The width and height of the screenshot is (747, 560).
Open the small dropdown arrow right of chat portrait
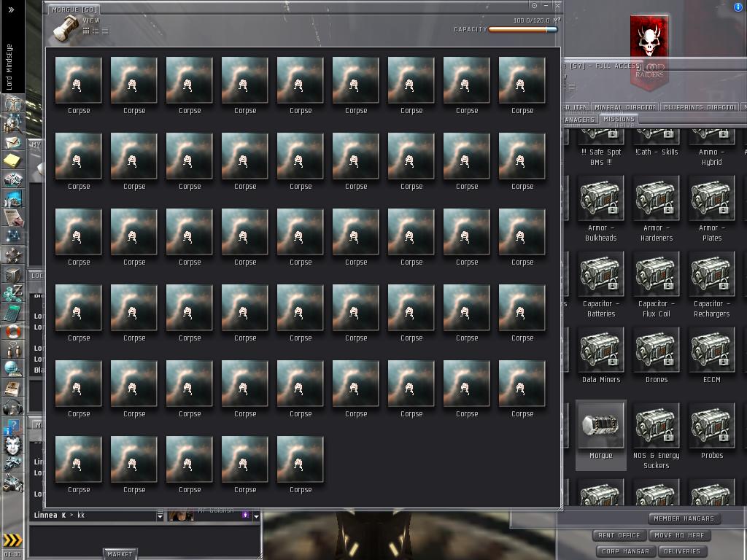[x=256, y=516]
